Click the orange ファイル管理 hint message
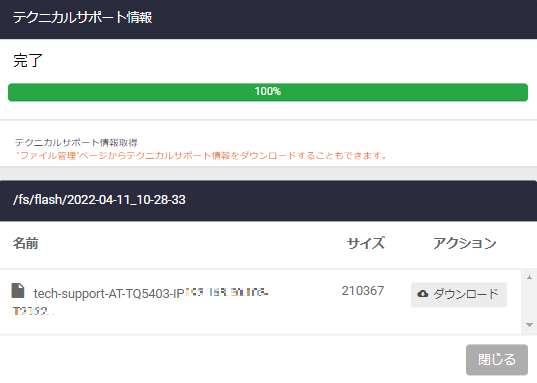Screen dimensions: 537x383 pyautogui.click(x=201, y=156)
